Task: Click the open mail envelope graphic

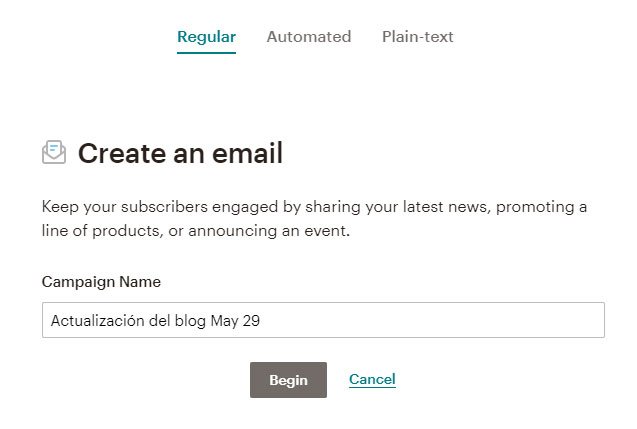Action: click(x=54, y=152)
